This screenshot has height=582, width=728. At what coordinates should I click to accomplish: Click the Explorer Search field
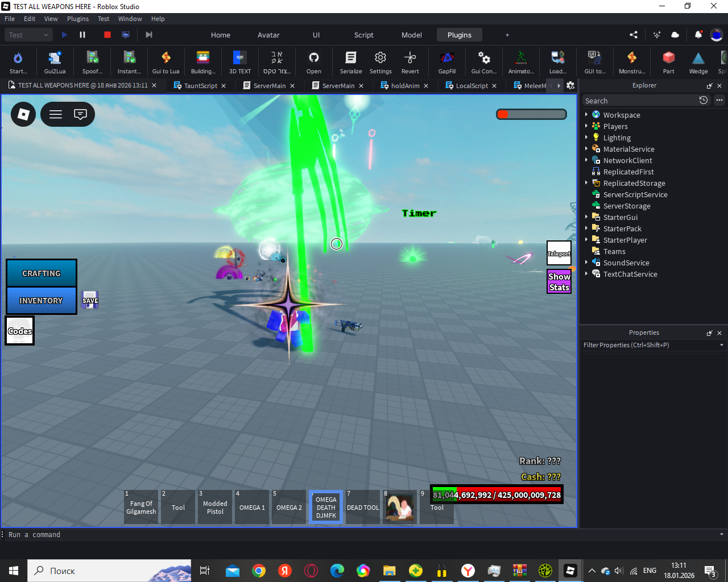click(x=640, y=101)
